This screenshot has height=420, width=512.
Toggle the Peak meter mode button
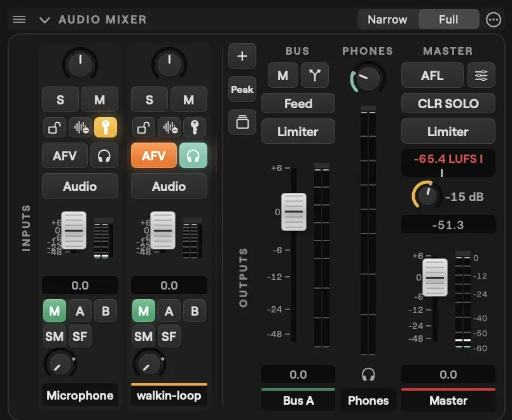click(x=242, y=89)
